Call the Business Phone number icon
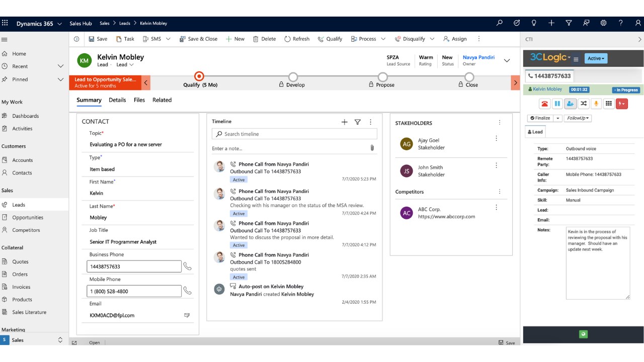644x362 pixels. (188, 266)
